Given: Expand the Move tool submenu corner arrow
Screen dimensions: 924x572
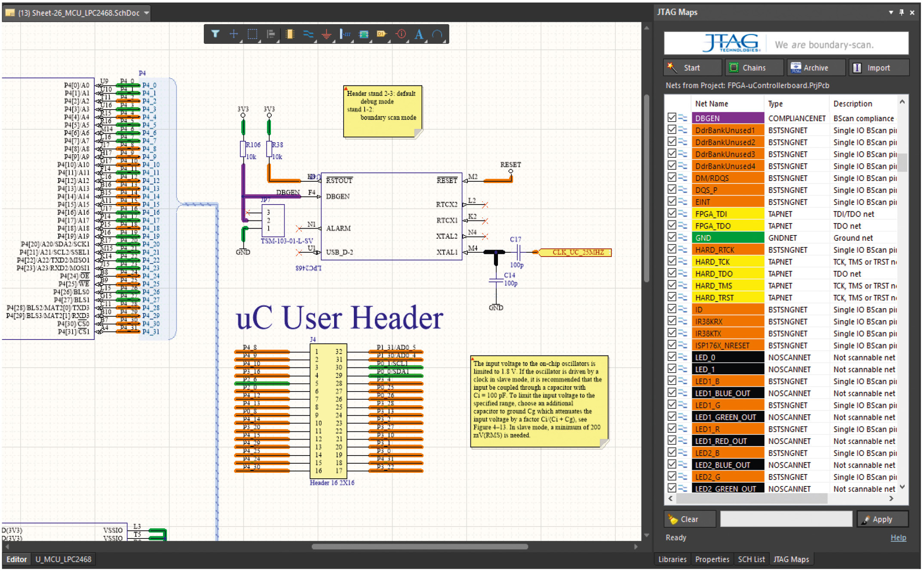Looking at the screenshot, I should click(x=241, y=41).
